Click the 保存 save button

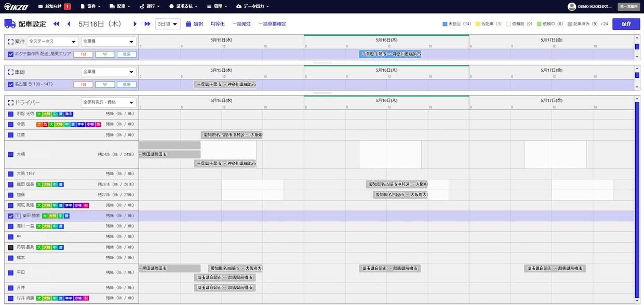(626, 24)
